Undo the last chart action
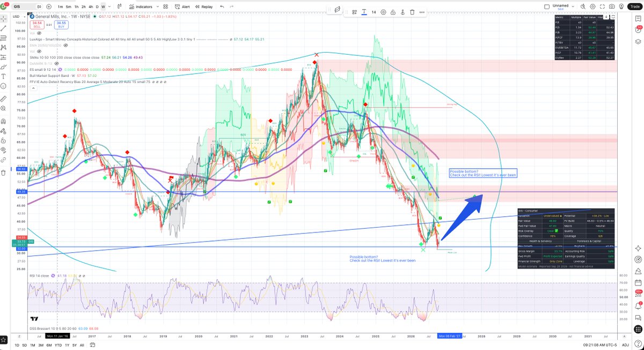 [x=222, y=6]
